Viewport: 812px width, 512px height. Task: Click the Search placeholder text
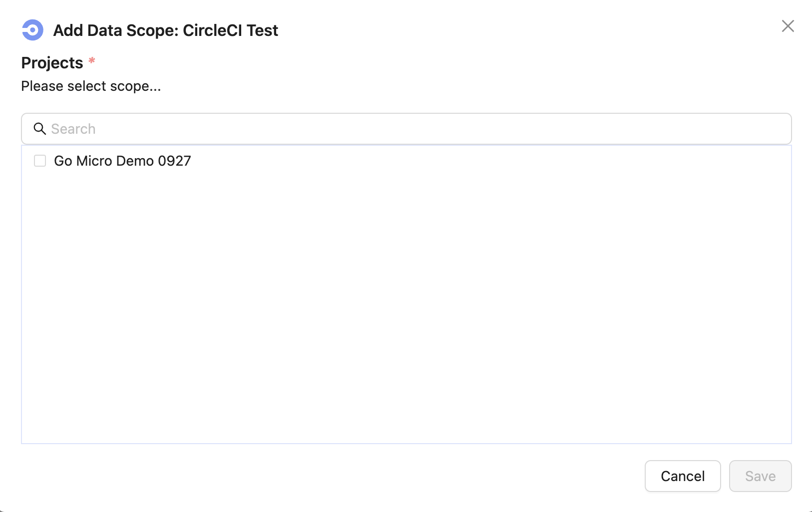(x=73, y=129)
